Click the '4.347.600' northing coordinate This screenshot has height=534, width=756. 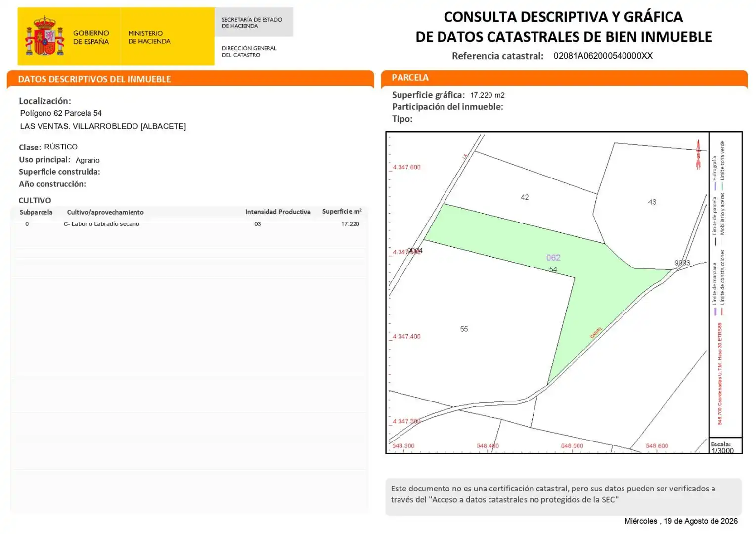coord(406,167)
